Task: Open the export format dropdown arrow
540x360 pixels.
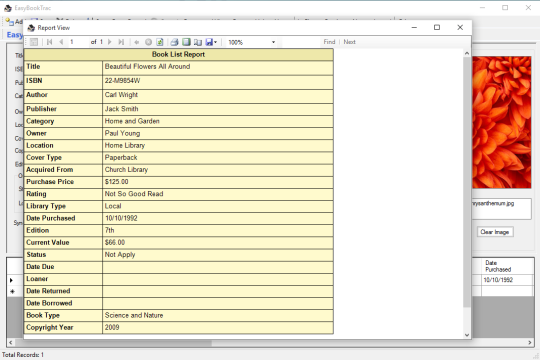Action: [x=216, y=42]
